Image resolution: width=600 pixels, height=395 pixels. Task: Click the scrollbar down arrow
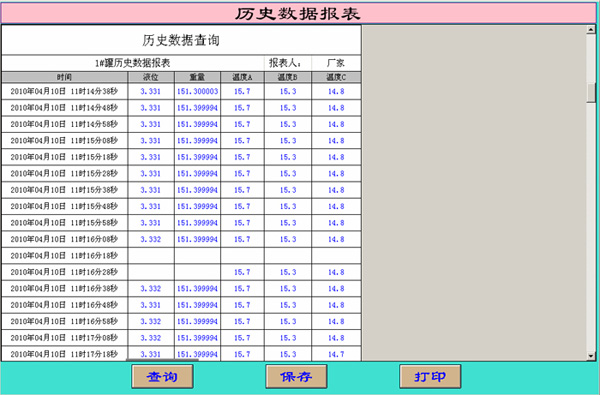[591, 356]
